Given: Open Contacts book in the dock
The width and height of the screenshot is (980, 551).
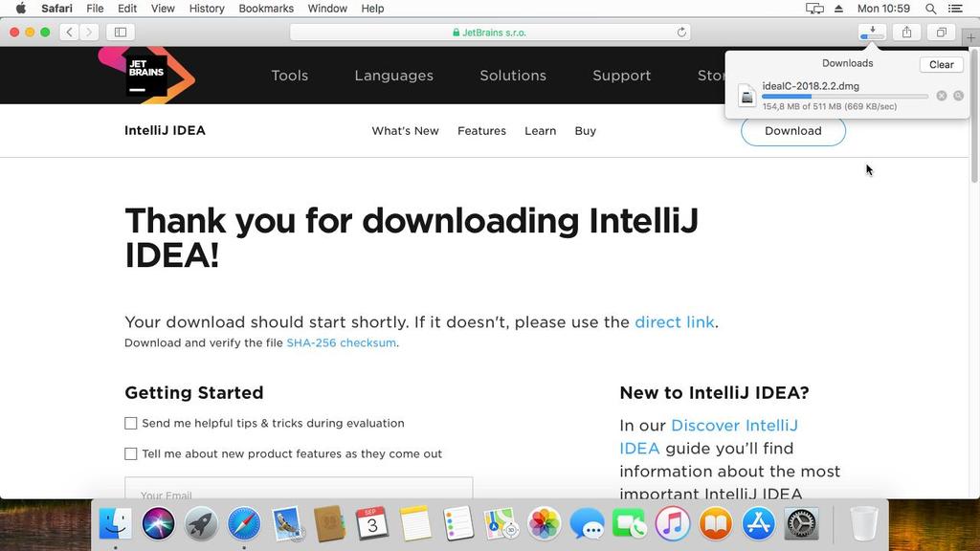Looking at the screenshot, I should 329,523.
